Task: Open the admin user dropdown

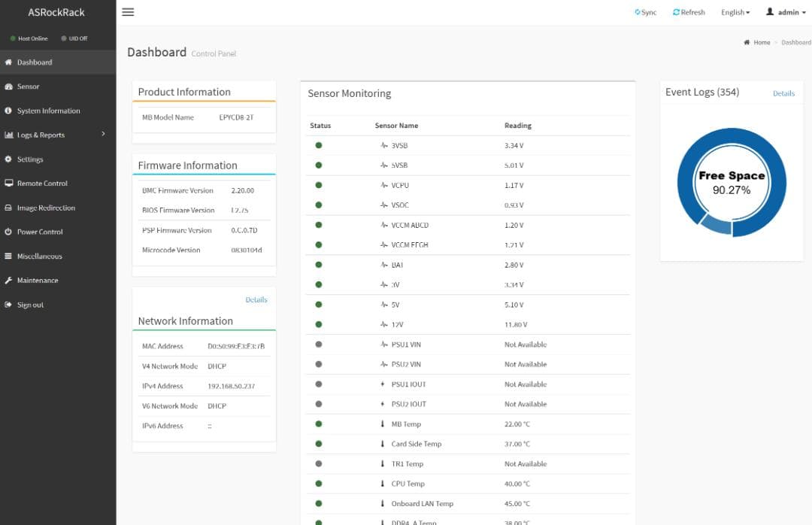Action: click(786, 13)
